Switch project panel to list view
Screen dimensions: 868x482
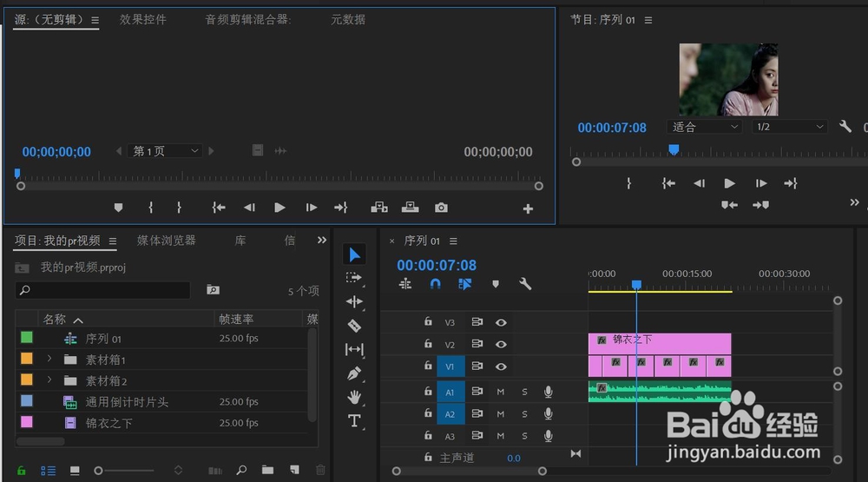[x=48, y=471]
